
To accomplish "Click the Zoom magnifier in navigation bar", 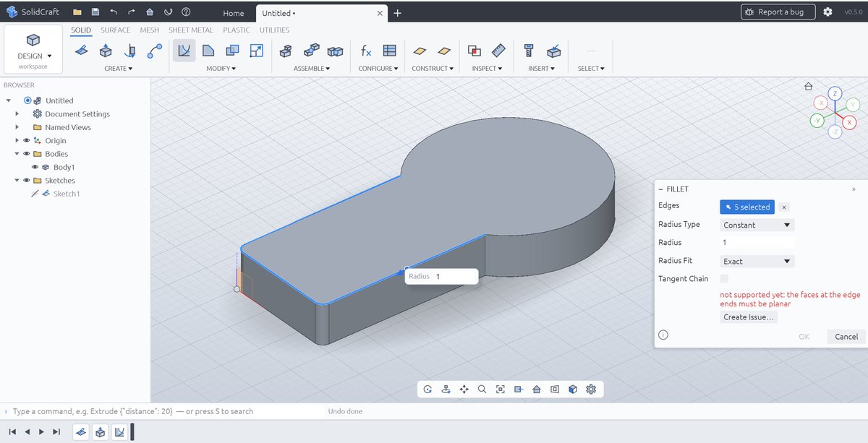I will click(x=482, y=389).
